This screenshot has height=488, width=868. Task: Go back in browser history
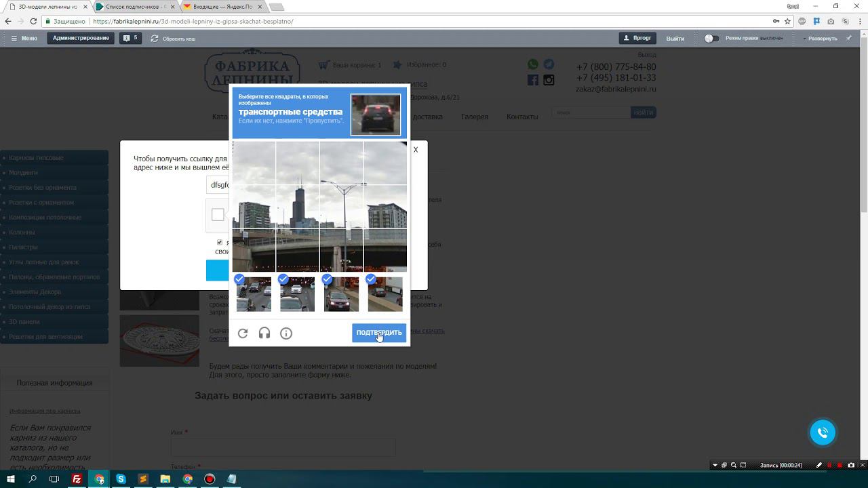(x=8, y=21)
